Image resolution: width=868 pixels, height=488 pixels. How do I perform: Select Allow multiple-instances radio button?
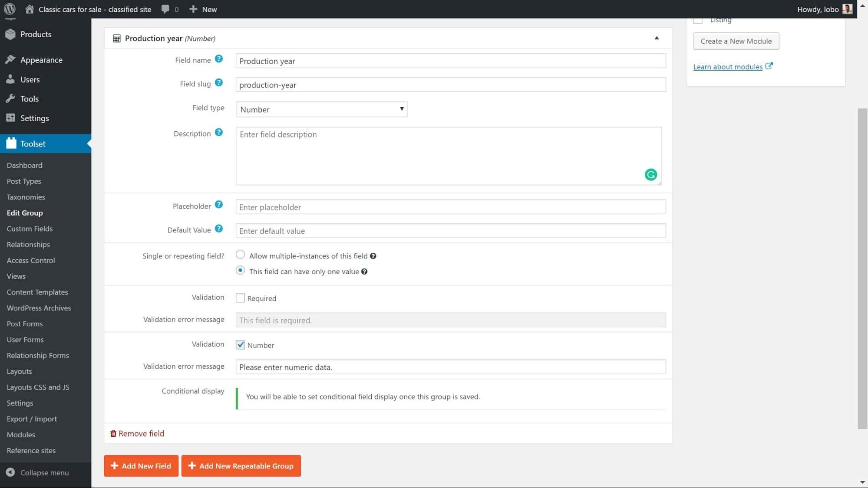pyautogui.click(x=240, y=255)
